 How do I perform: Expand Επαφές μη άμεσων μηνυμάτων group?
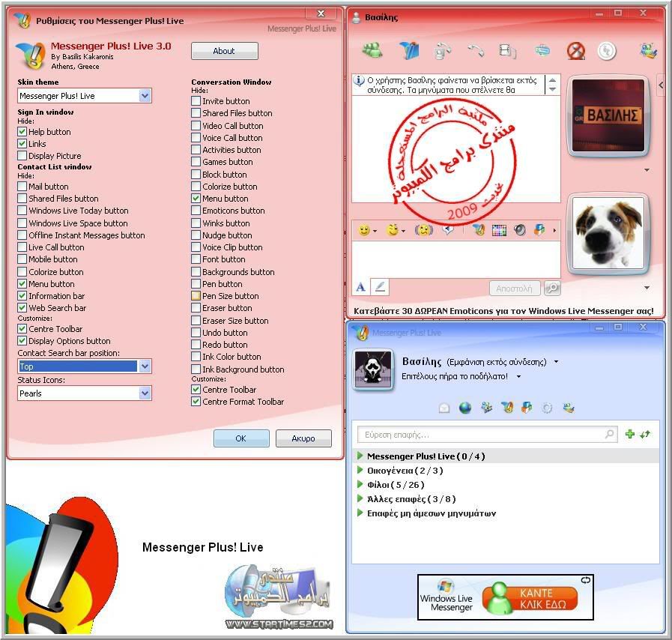[x=360, y=513]
